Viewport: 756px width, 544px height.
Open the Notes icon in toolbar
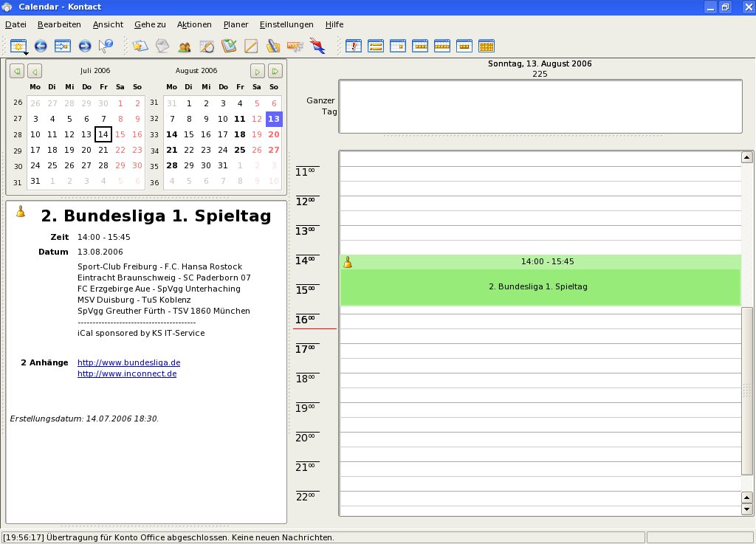click(273, 47)
